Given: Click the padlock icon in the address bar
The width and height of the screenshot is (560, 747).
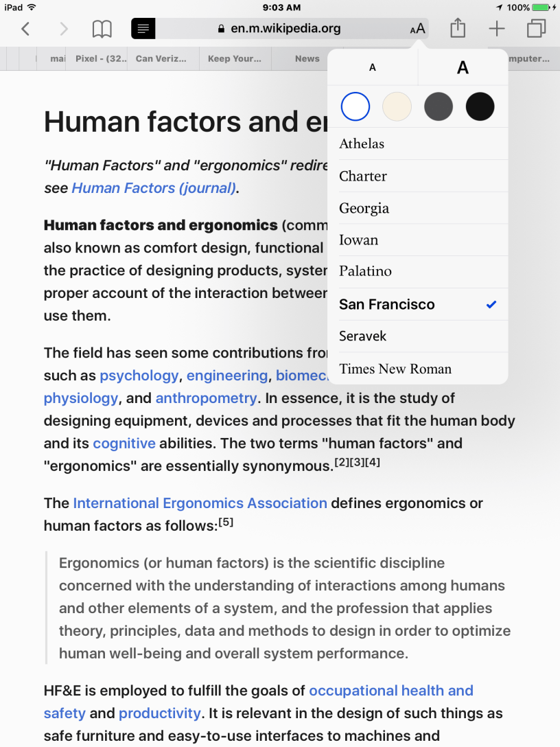Looking at the screenshot, I should 221,29.
